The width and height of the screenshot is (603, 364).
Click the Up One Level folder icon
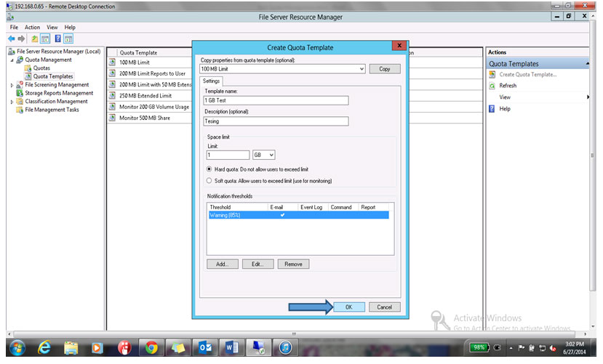(x=35, y=39)
